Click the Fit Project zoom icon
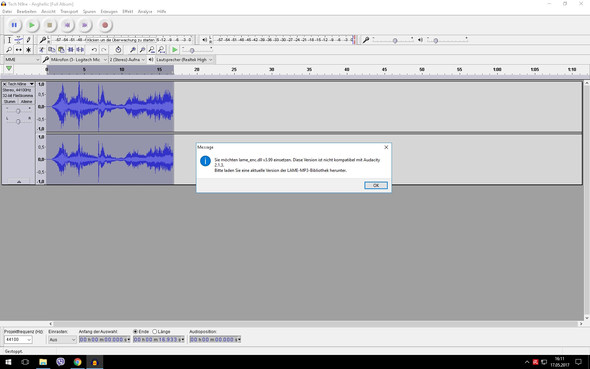This screenshot has height=369, width=590. [161, 50]
